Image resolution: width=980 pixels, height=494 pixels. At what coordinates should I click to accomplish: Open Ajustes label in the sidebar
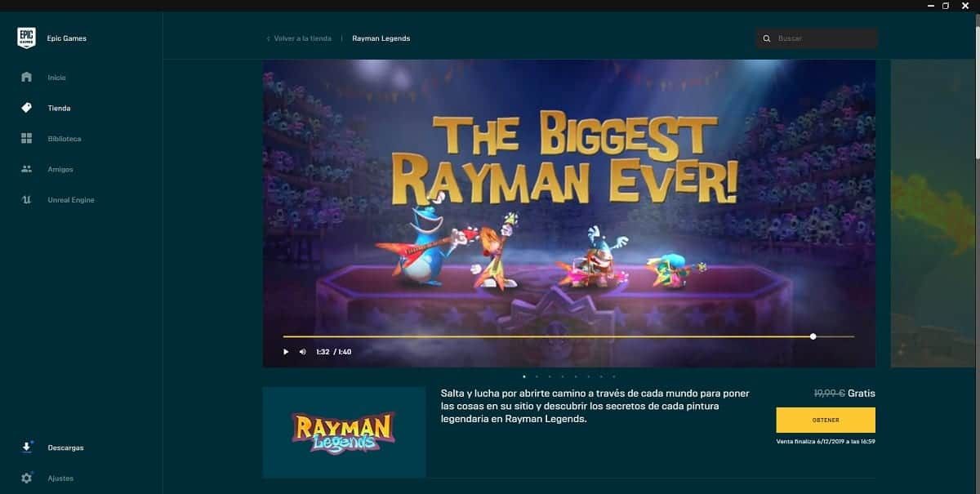60,478
